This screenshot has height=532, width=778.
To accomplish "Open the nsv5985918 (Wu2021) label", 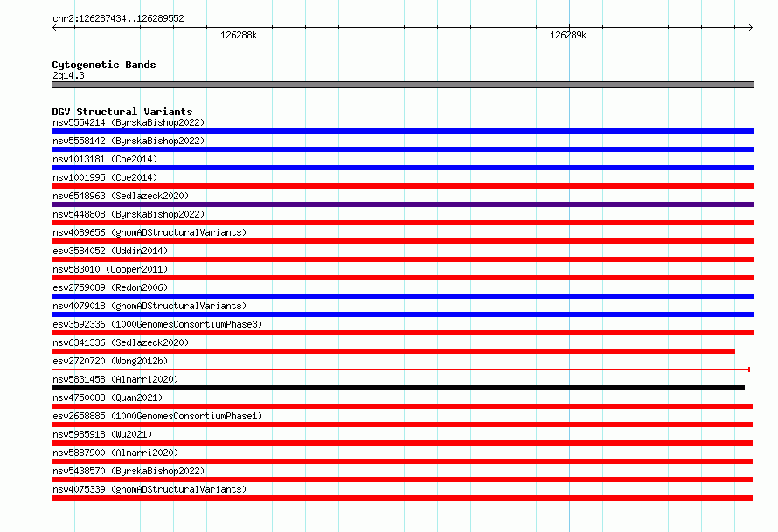I will pos(102,434).
